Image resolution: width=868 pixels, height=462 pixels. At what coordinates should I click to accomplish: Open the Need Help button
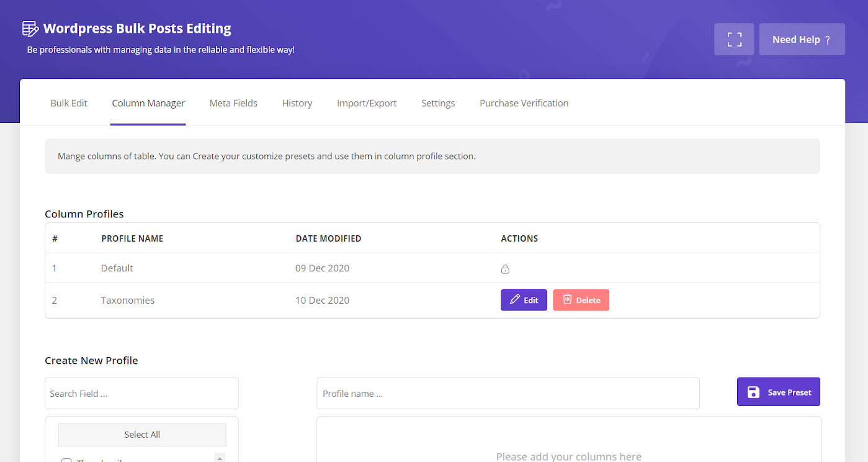point(802,39)
